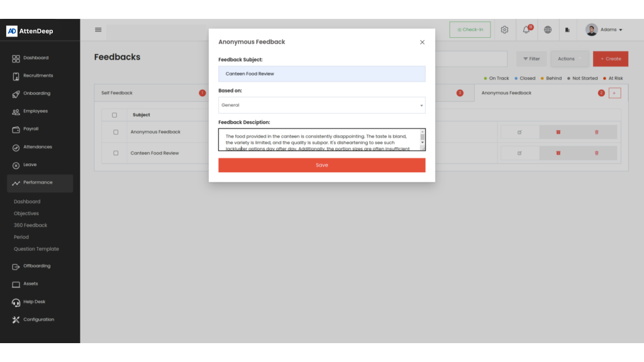
Task: Click the globe language icon
Action: pos(548,30)
